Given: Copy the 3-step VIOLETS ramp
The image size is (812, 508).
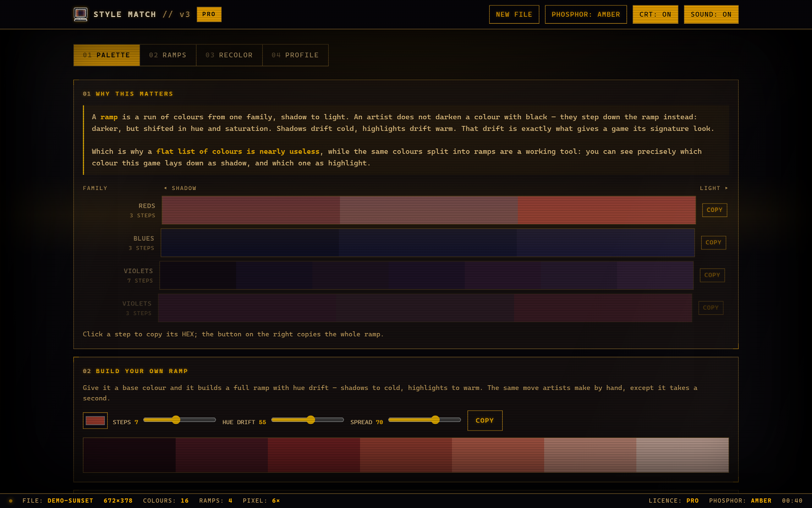Looking at the screenshot, I should click(x=710, y=308).
